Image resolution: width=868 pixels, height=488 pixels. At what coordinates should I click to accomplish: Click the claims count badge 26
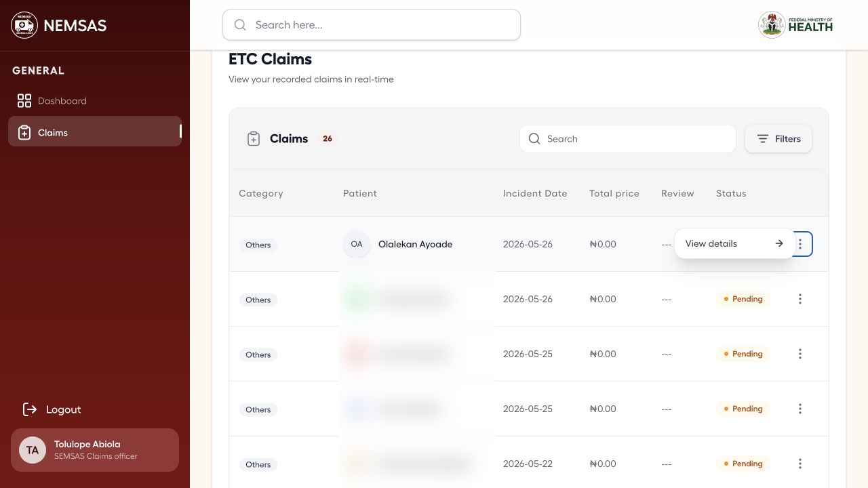point(328,139)
